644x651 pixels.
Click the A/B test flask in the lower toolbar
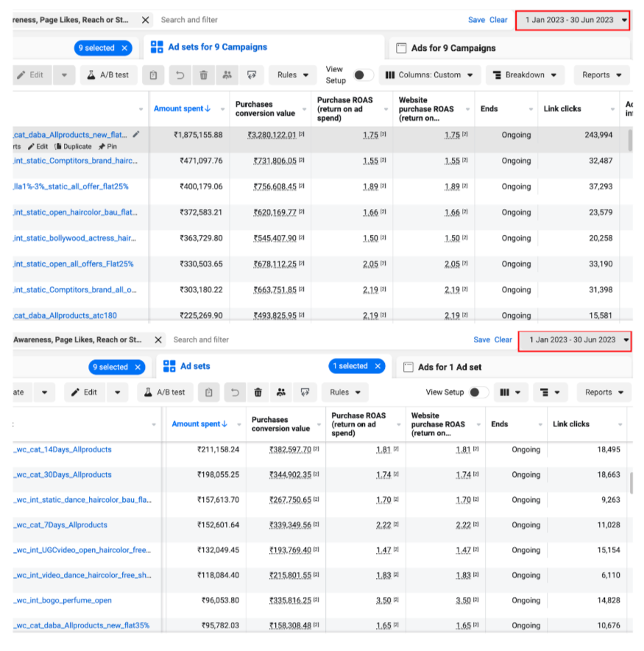coord(163,393)
